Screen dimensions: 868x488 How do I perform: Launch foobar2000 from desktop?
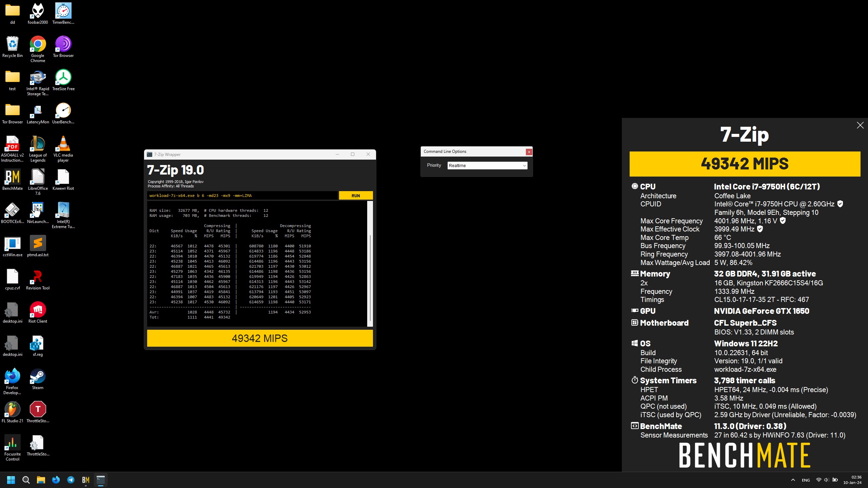point(38,14)
